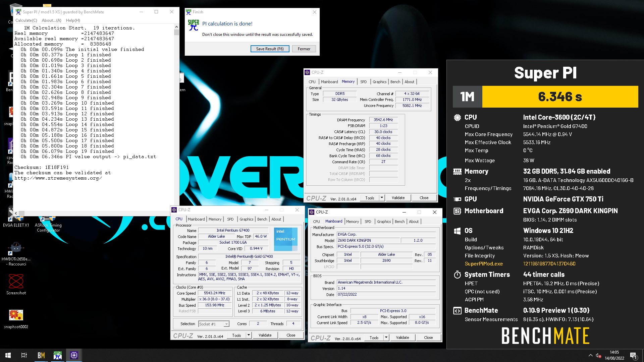Screen dimensions: 644x362
Task: Click the CPU chip icon in BenchMate panel
Action: point(457,118)
